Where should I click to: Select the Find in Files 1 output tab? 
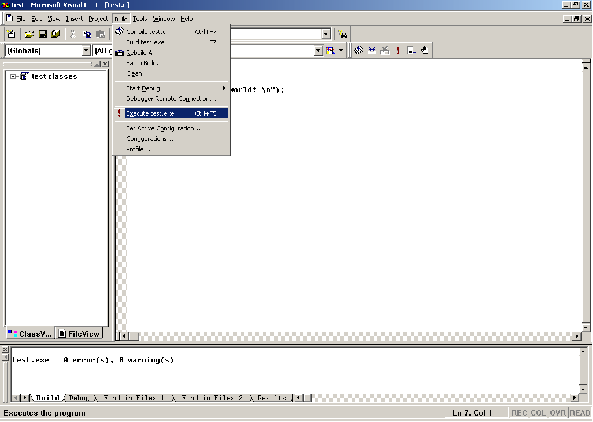(x=134, y=397)
